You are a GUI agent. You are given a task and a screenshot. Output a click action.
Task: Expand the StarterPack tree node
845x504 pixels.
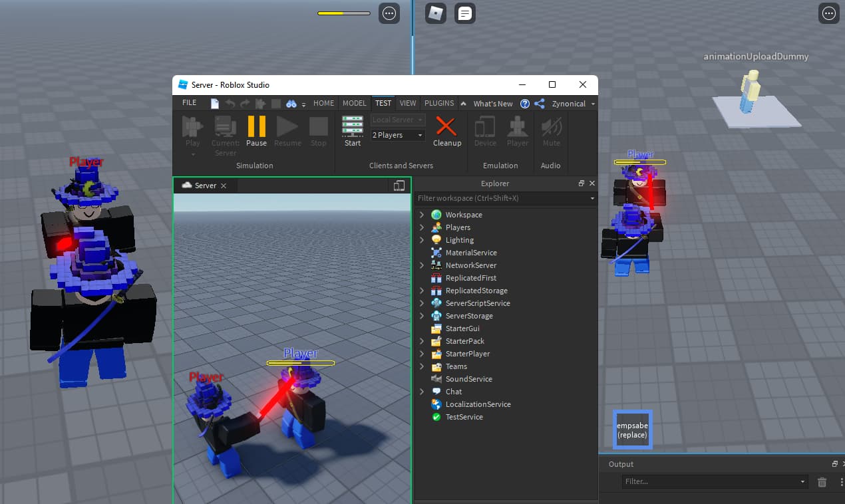tap(422, 341)
